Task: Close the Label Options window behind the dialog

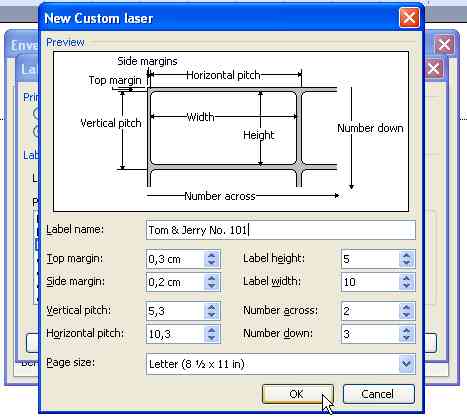Action: (433, 69)
